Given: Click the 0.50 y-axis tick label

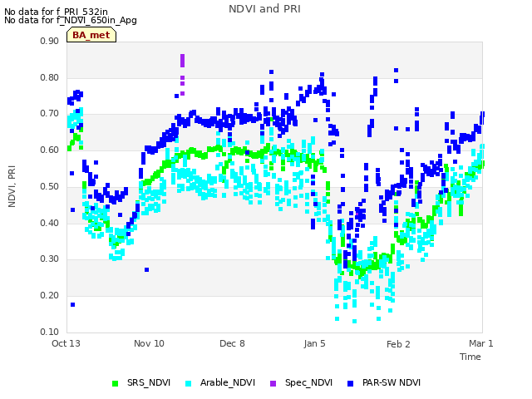Looking at the screenshot, I should [x=49, y=186].
